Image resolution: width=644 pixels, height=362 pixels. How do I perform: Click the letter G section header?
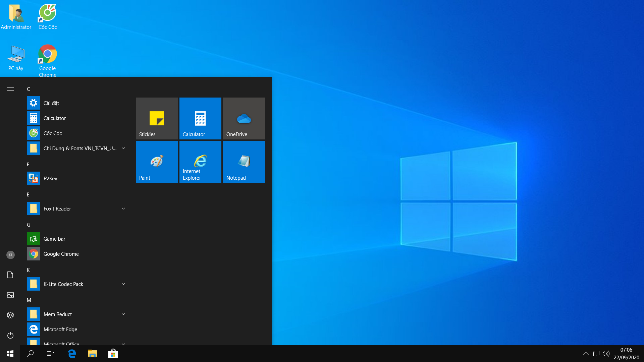(29, 225)
